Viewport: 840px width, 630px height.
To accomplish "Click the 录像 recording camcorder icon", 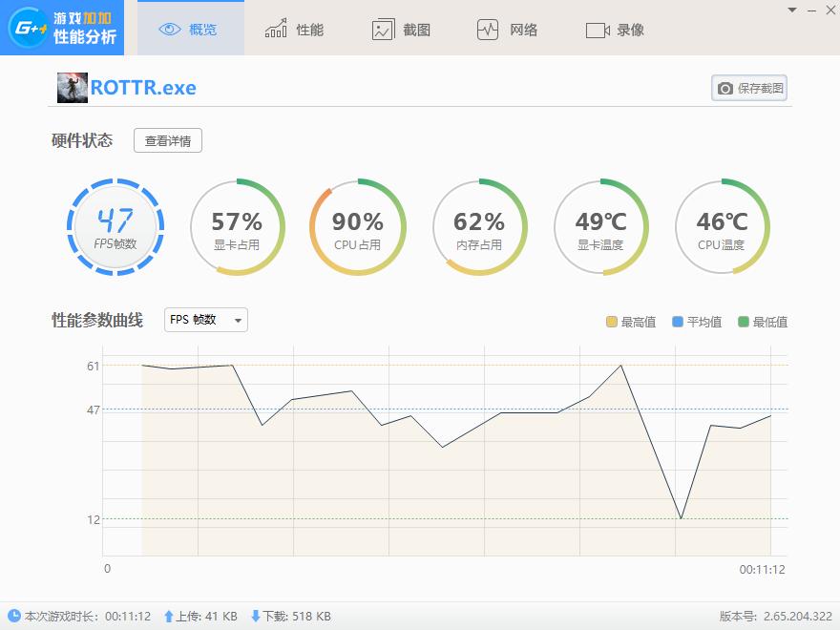I will pos(596,29).
